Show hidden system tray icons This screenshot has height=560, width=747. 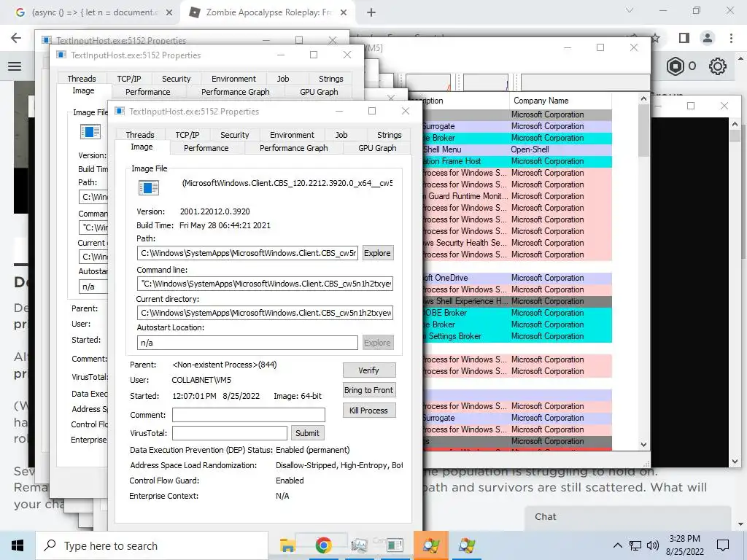(617, 545)
